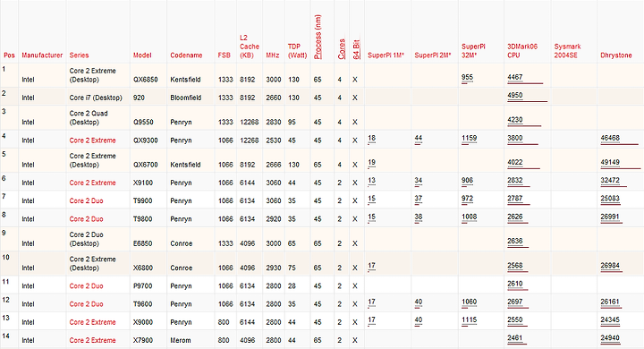The image size is (644, 349).
Task: Click 3DMark06 score 4950 for i7 920
Action: point(514,95)
